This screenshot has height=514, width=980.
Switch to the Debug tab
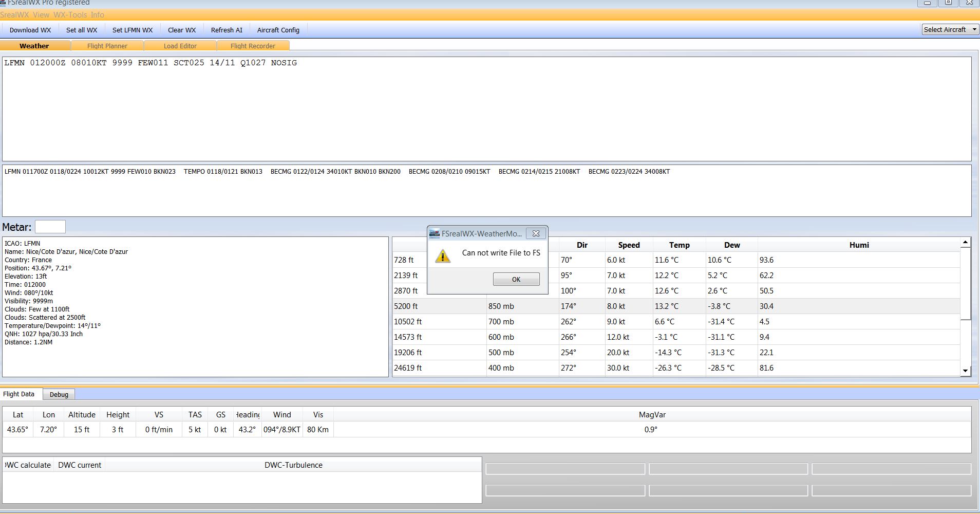click(59, 394)
